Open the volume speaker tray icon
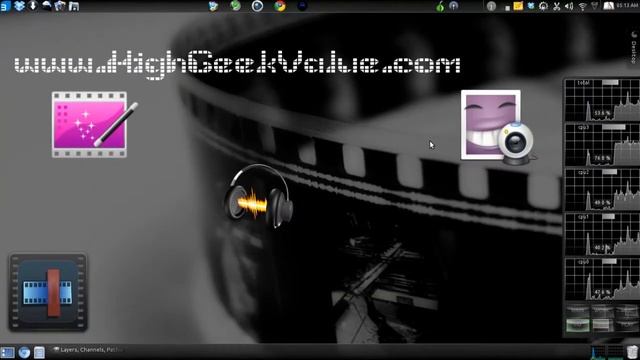This screenshot has width=640, height=360. (x=569, y=6)
